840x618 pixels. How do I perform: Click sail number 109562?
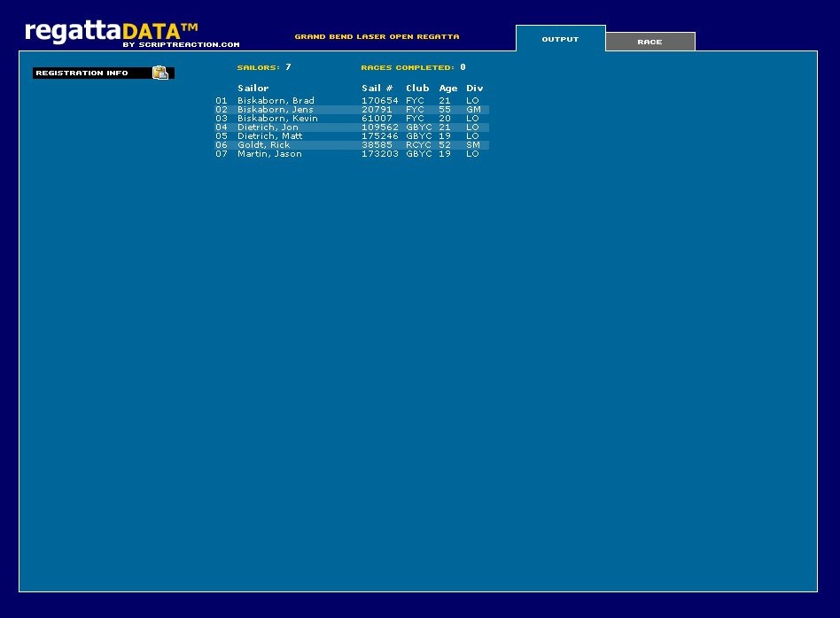380,127
